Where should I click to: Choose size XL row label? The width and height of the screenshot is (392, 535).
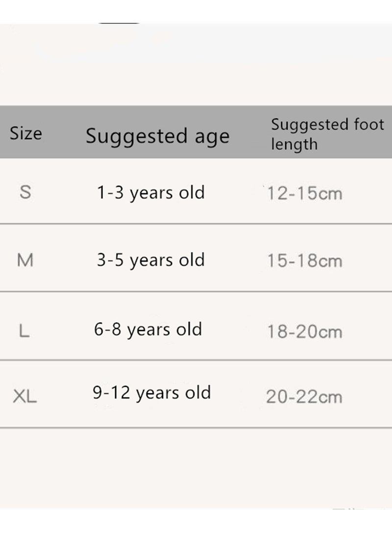click(x=25, y=397)
